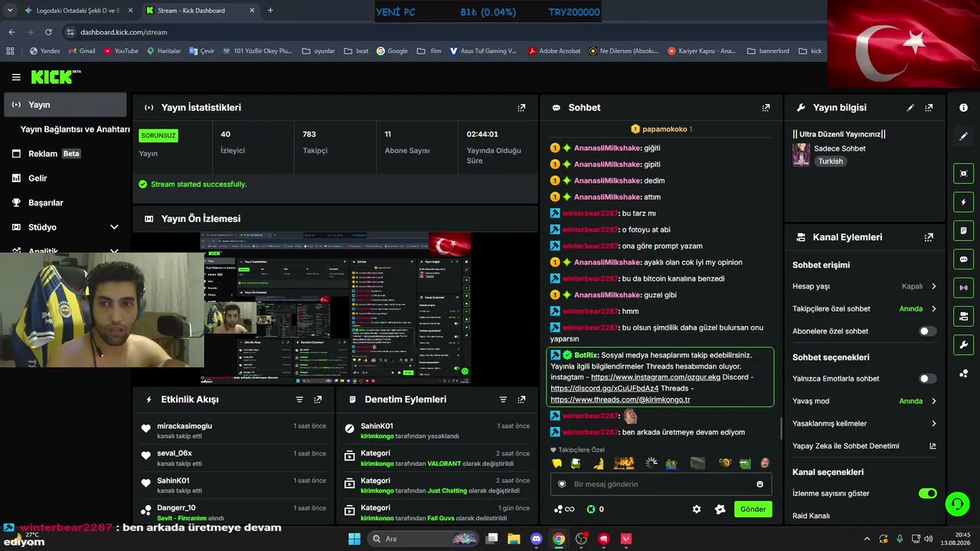Click the wrench icon in the right rail

(x=963, y=345)
